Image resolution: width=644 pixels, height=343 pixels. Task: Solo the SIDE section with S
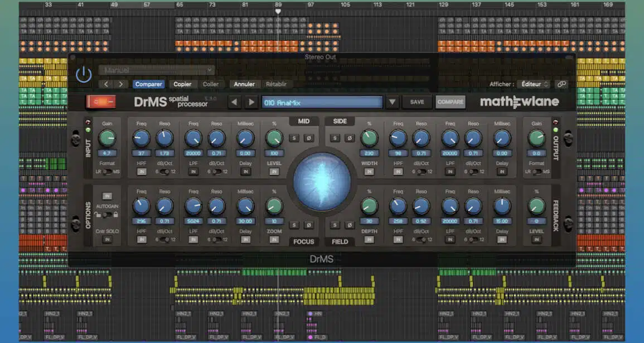pos(335,138)
